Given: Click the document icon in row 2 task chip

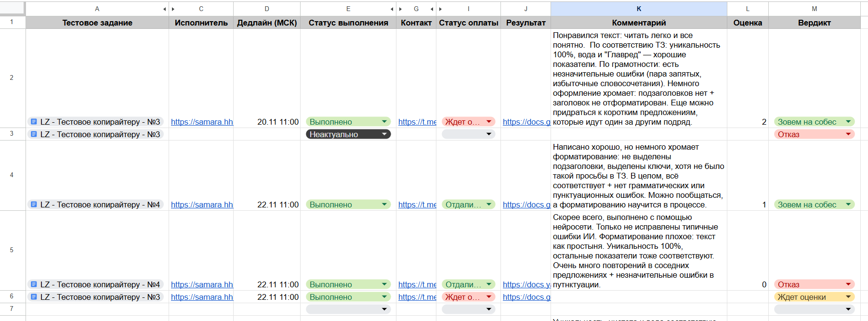Looking at the screenshot, I should point(34,122).
